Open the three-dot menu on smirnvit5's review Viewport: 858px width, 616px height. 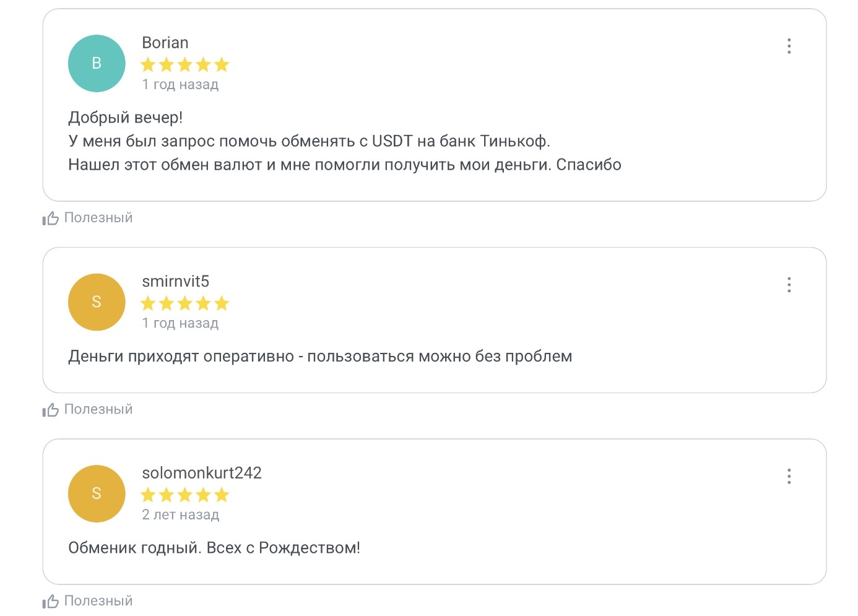(789, 285)
